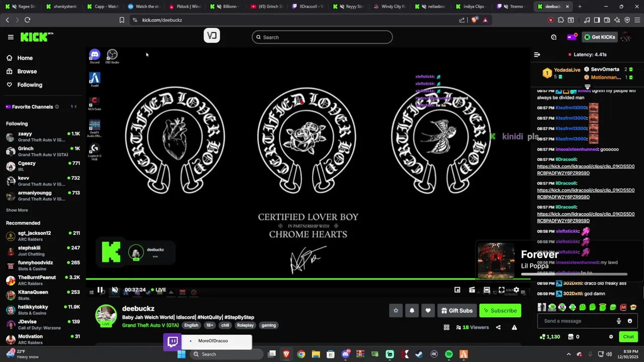Open video player settings gear
This screenshot has width=644, height=362.
pos(516,290)
